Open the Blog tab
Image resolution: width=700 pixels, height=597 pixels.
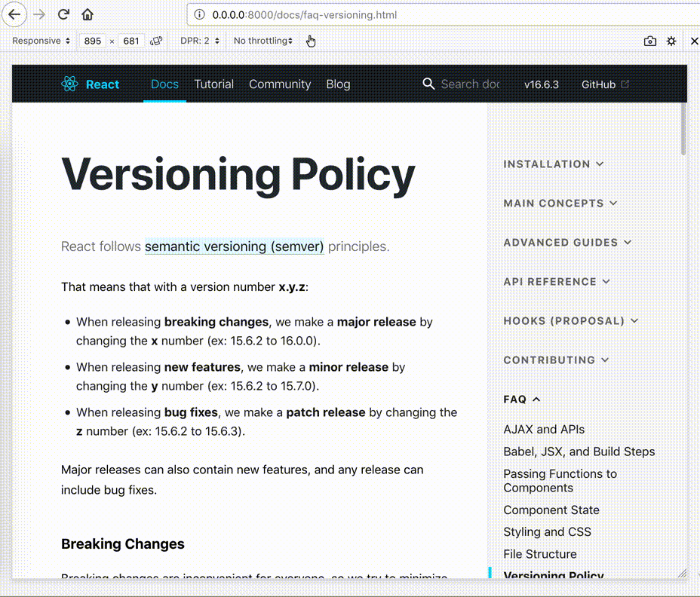click(x=338, y=84)
